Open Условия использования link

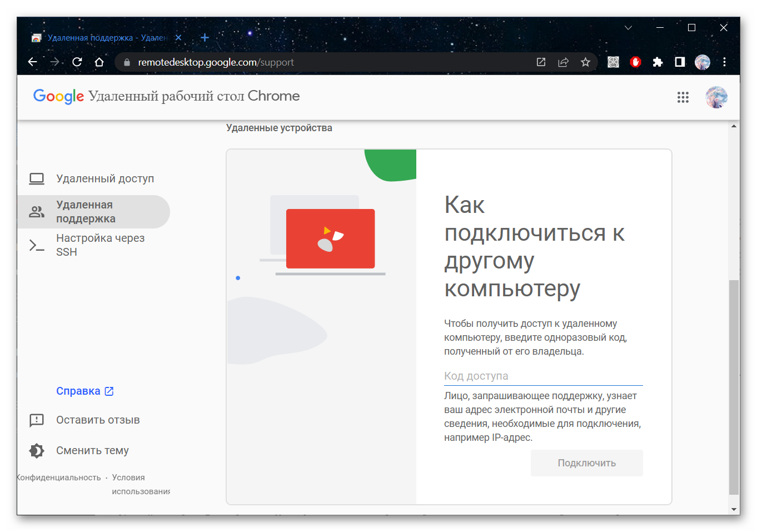click(x=141, y=484)
